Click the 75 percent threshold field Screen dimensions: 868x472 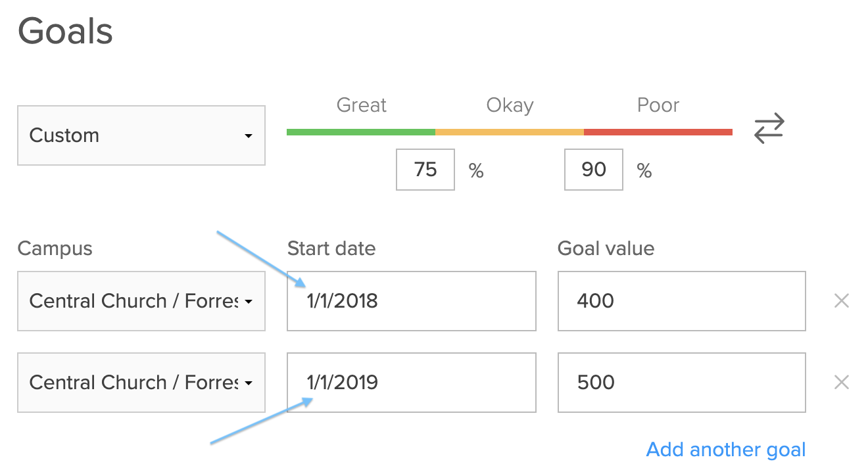[425, 169]
